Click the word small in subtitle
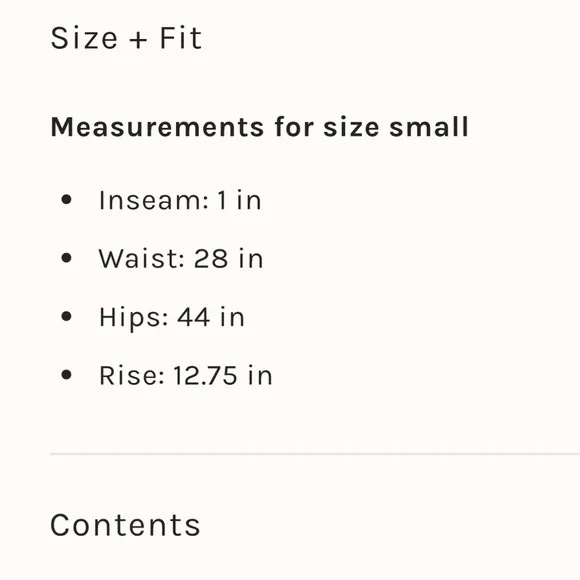This screenshot has width=580, height=580. tap(429, 127)
